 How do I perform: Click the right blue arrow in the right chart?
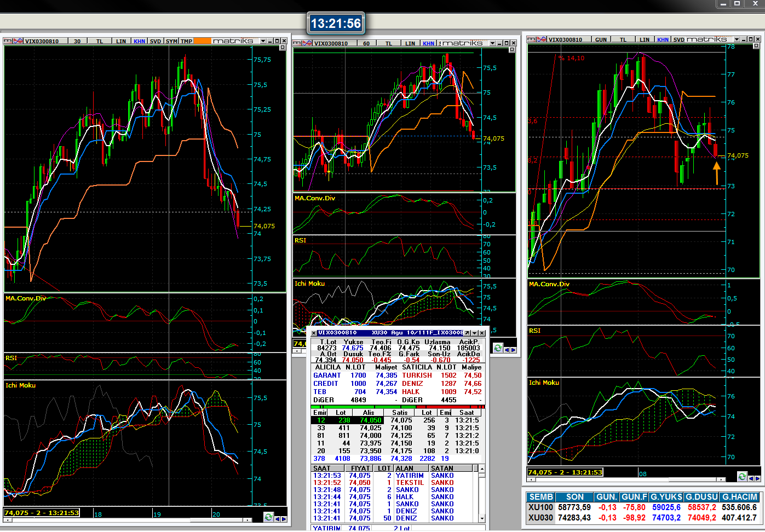758,477
